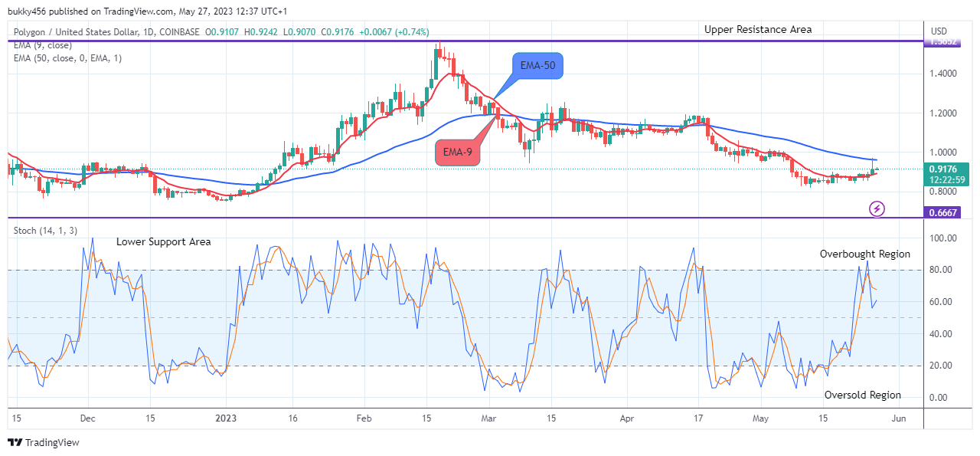
Task: Click the EMA (9, close) indicator legend
Action: coord(42,45)
